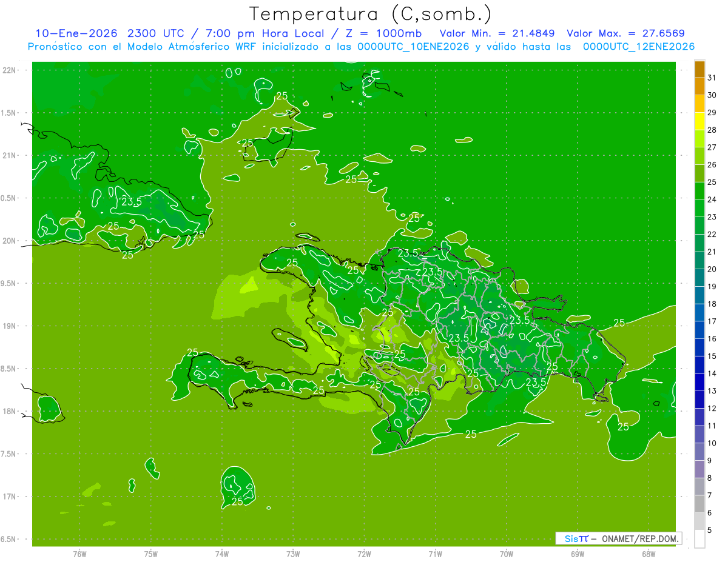Pick the legend swatch between 24 and 25
This screenshot has height=562, width=728.
[x=699, y=190]
